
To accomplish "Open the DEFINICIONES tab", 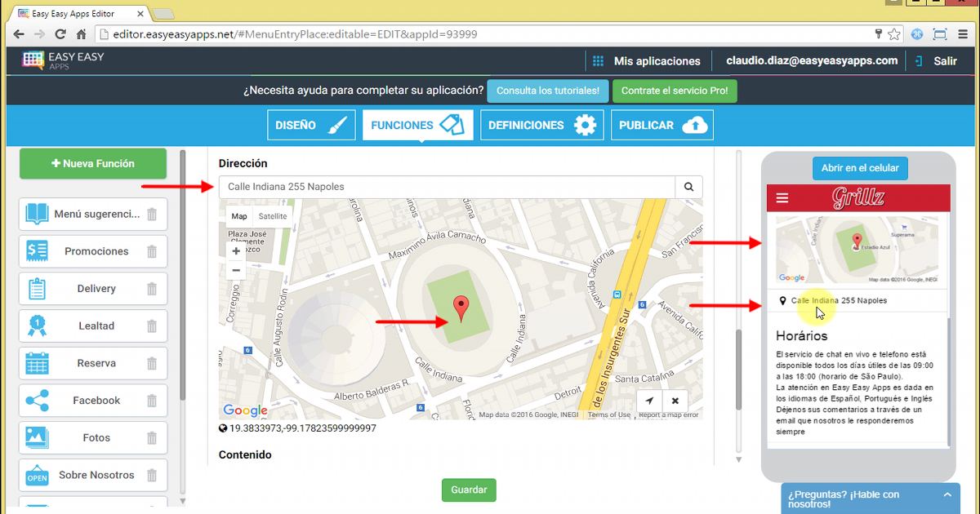I will pyautogui.click(x=541, y=124).
